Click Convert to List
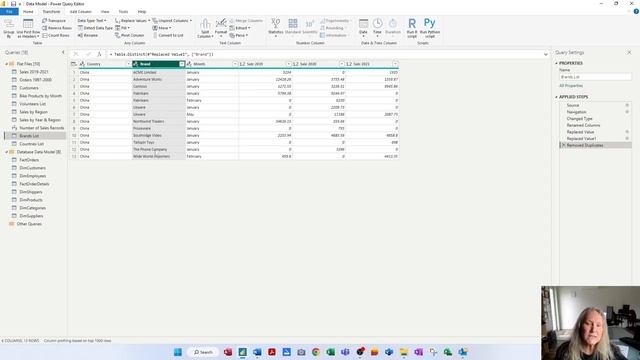640x360 pixels. point(168,36)
